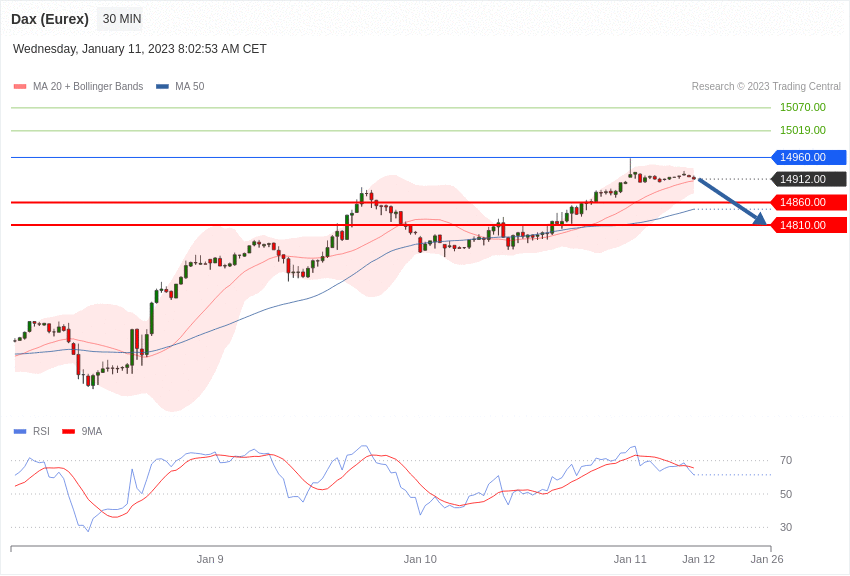The height and width of the screenshot is (576, 850).
Task: Click the RSI 70 level label
Action: [x=786, y=461]
